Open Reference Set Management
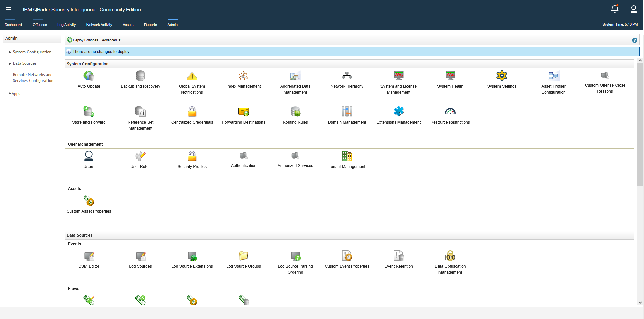This screenshot has width=644, height=319. pyautogui.click(x=140, y=112)
